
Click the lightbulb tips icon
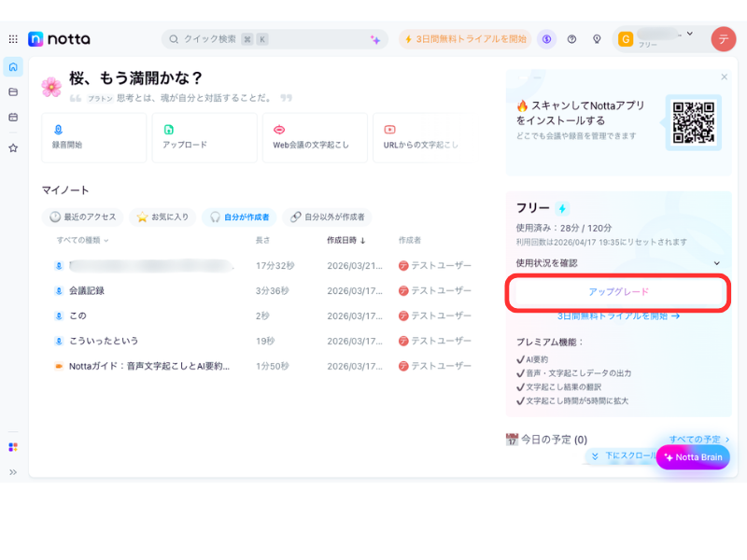pos(597,39)
